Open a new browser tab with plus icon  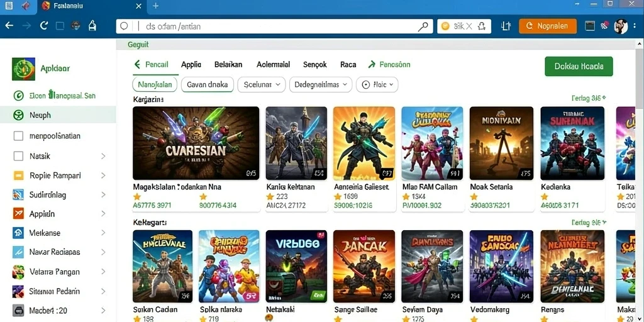(x=155, y=6)
